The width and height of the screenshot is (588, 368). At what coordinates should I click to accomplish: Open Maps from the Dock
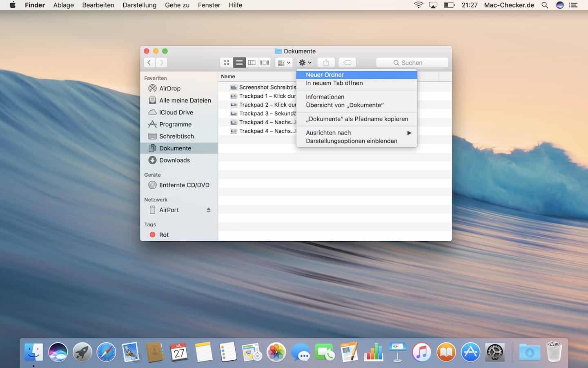(252, 352)
